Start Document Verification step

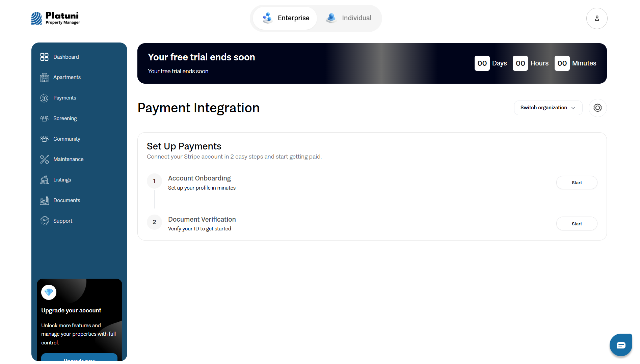pos(577,224)
